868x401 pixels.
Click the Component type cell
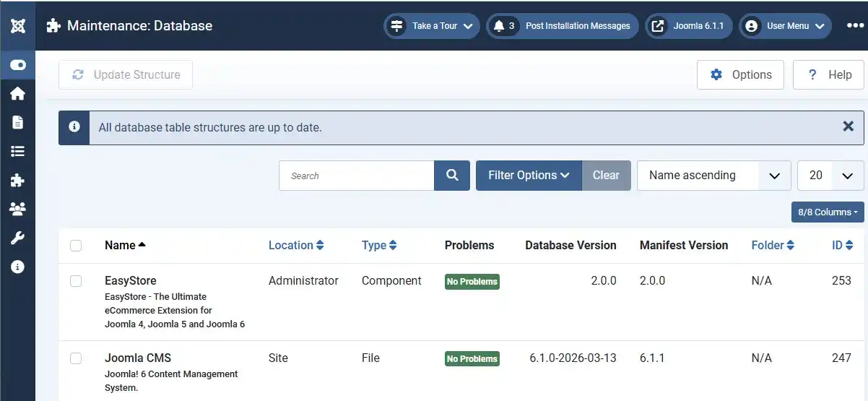(391, 280)
